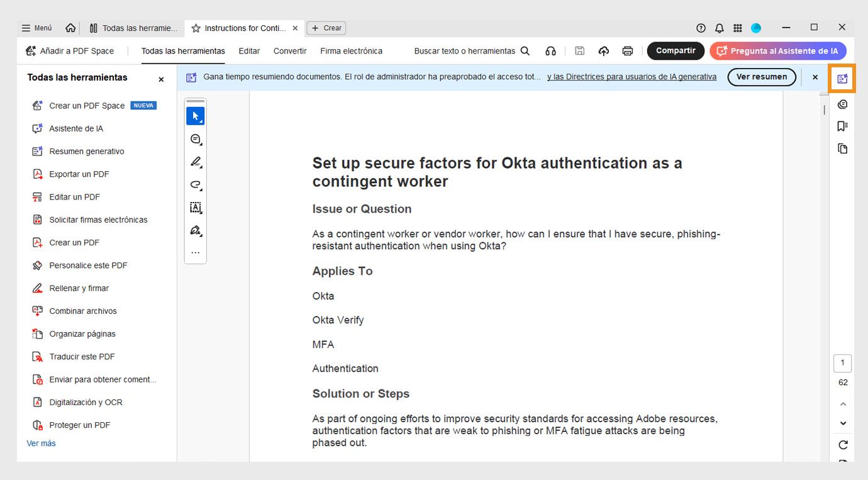Switch to the Convertir tab
Image resolution: width=868 pixels, height=480 pixels.
[290, 51]
